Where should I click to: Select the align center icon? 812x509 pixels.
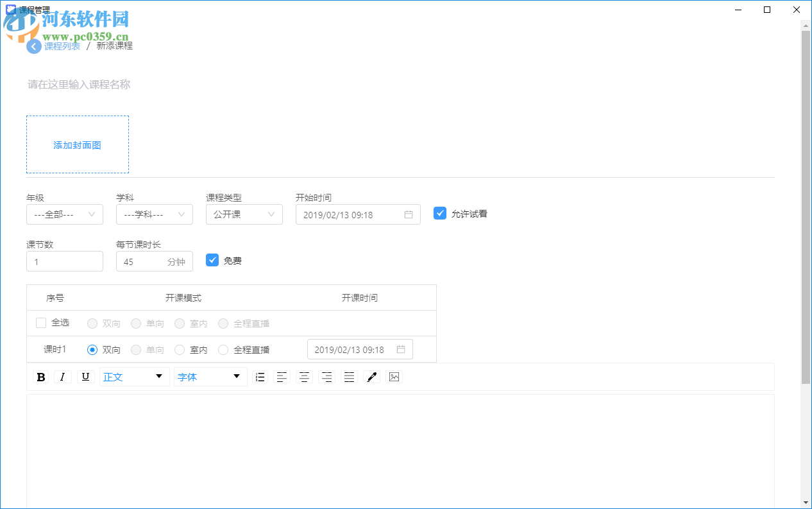(304, 377)
